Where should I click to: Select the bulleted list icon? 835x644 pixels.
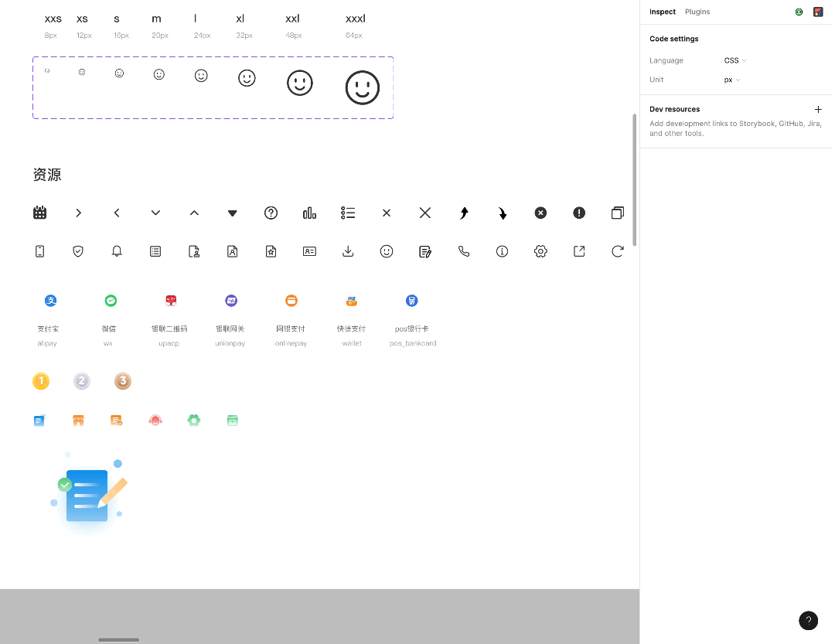coord(348,213)
